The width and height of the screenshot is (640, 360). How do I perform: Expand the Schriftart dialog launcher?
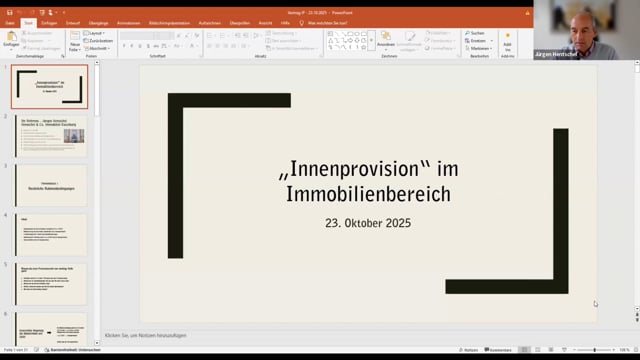click(x=201, y=56)
